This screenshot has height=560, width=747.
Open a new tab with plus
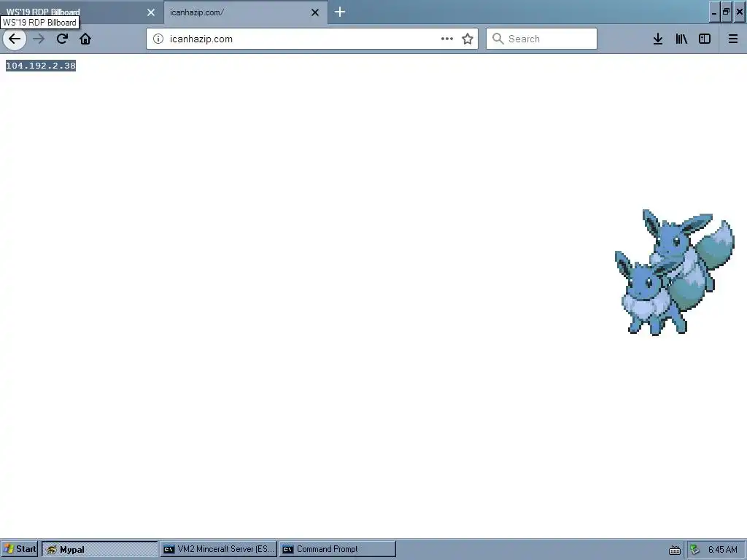(x=340, y=12)
